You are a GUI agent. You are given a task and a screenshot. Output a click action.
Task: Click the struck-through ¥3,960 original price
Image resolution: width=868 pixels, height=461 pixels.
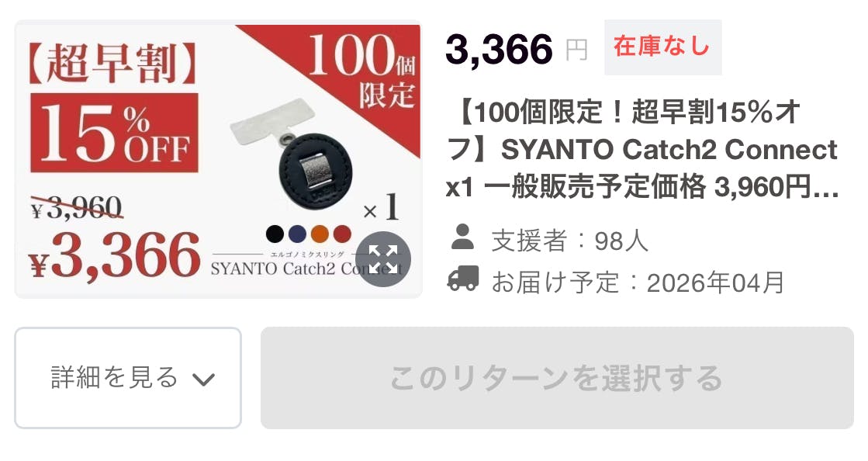pyautogui.click(x=77, y=208)
